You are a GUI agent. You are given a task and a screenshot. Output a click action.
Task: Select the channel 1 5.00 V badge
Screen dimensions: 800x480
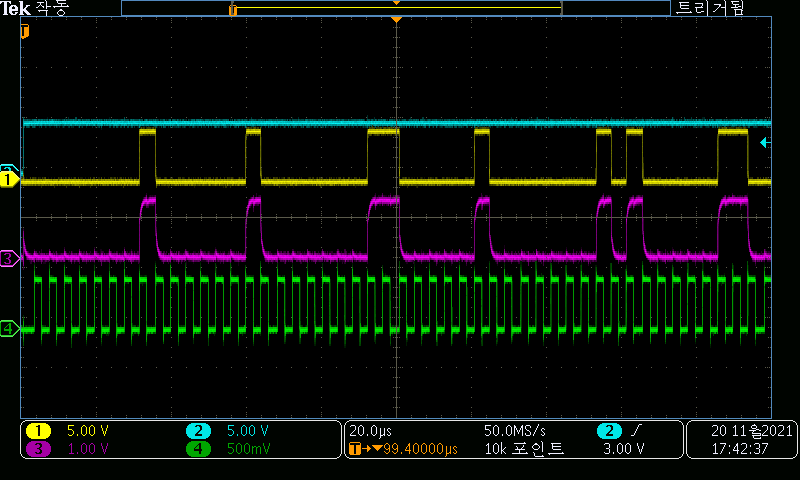pos(70,431)
